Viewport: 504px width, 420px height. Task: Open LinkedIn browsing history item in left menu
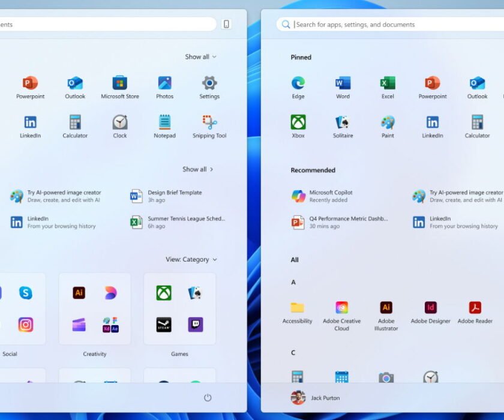[x=53, y=222]
